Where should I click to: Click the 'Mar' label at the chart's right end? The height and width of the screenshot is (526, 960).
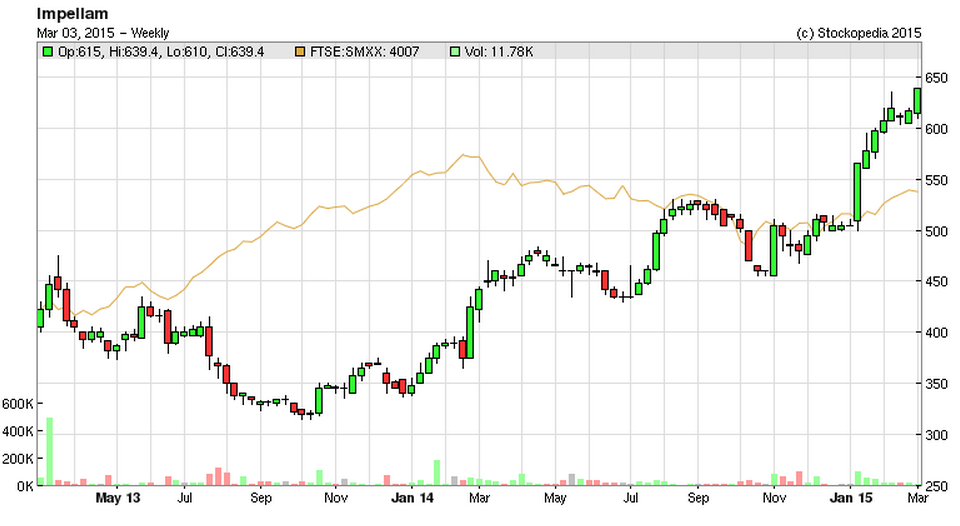click(918, 498)
